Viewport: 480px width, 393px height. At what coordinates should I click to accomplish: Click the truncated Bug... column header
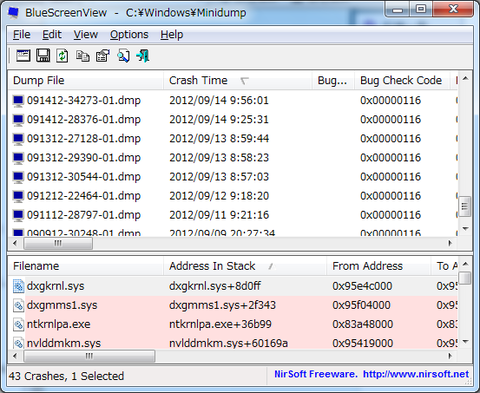click(x=333, y=80)
